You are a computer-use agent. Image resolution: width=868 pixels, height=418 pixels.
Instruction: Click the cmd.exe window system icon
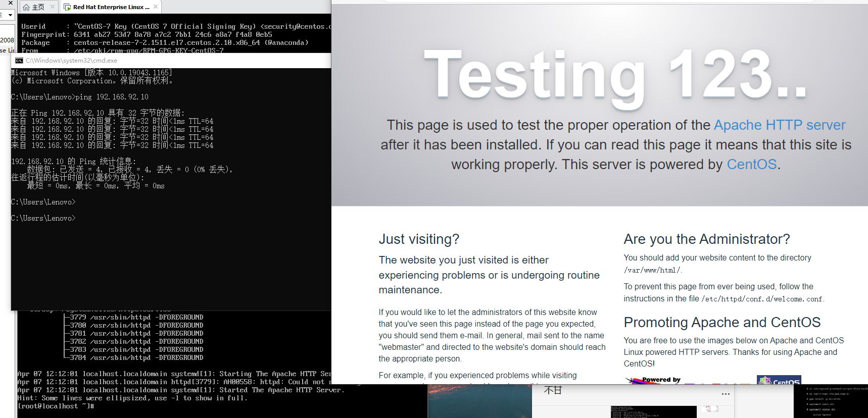[x=19, y=61]
